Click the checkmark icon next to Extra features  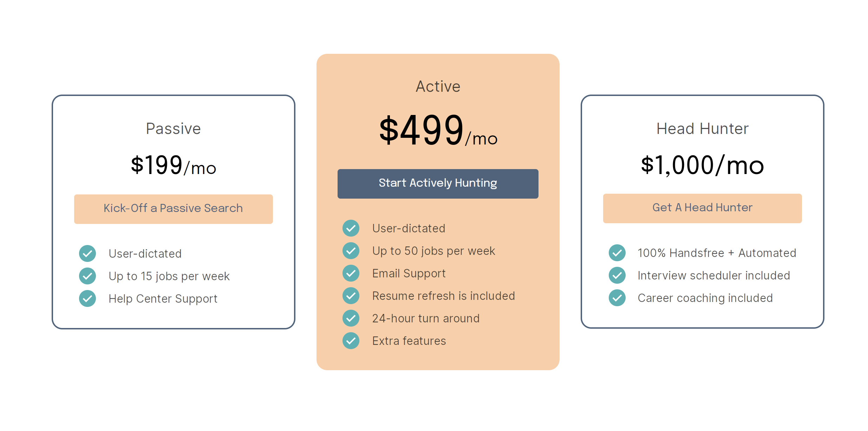pyautogui.click(x=351, y=341)
